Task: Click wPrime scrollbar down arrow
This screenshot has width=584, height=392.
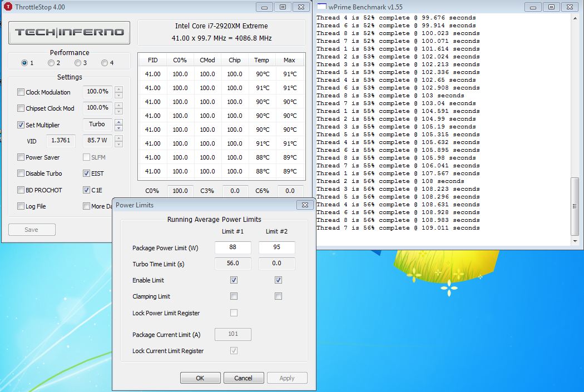Action: [x=576, y=241]
